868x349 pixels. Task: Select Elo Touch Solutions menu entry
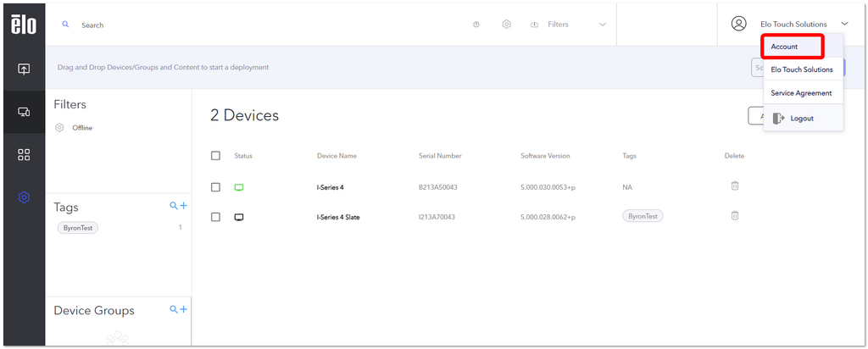coord(803,69)
